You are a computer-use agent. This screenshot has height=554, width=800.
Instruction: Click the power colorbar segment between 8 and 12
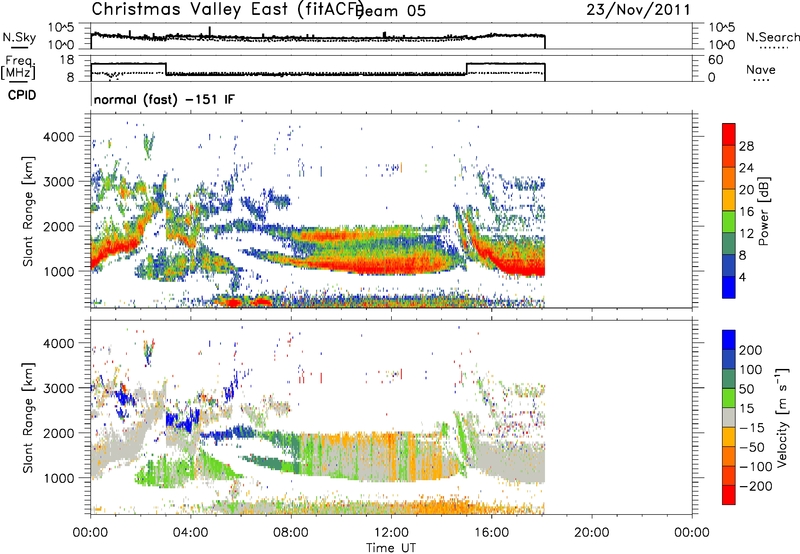pos(729,243)
